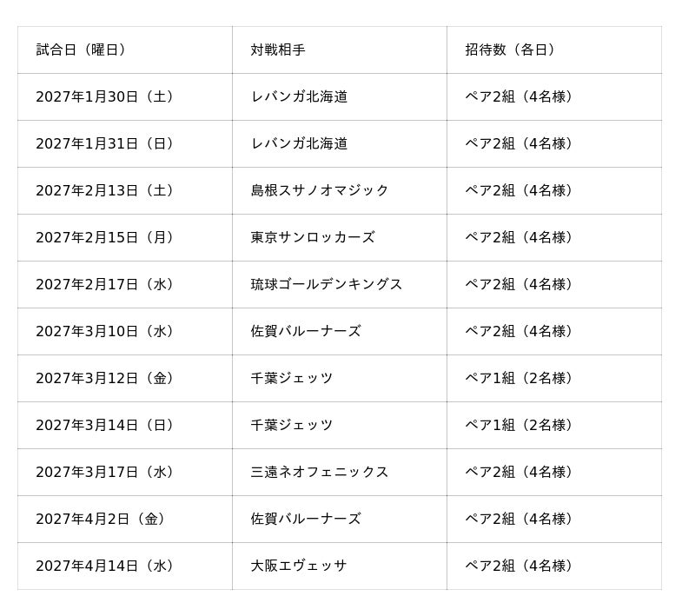Click the 招待数（各日） column header
Screen dimensions: 695x616
pyautogui.click(x=554, y=50)
